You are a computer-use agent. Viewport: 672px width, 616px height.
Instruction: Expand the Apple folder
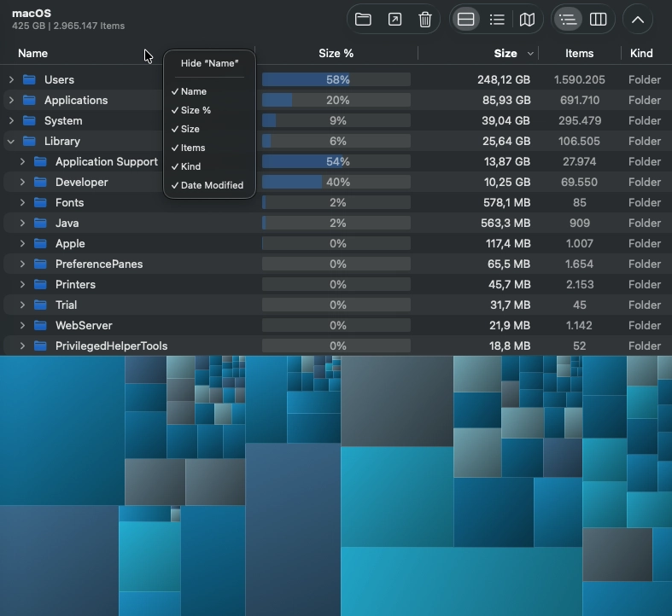pyautogui.click(x=22, y=244)
